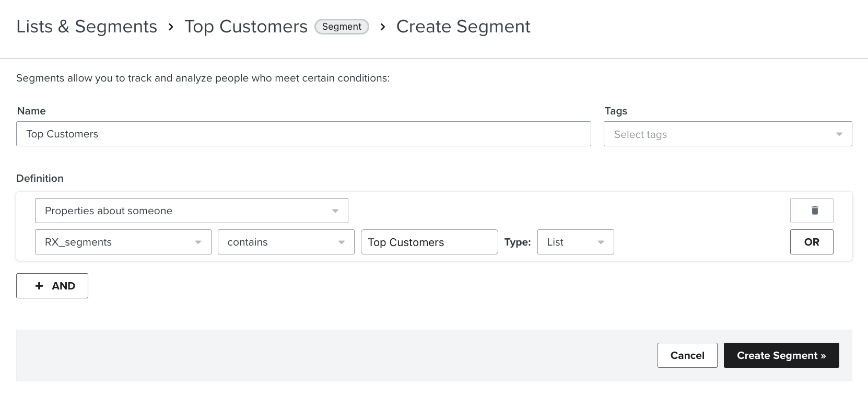Open the Type List dropdown
Screen dimensions: 868x395
[576, 242]
